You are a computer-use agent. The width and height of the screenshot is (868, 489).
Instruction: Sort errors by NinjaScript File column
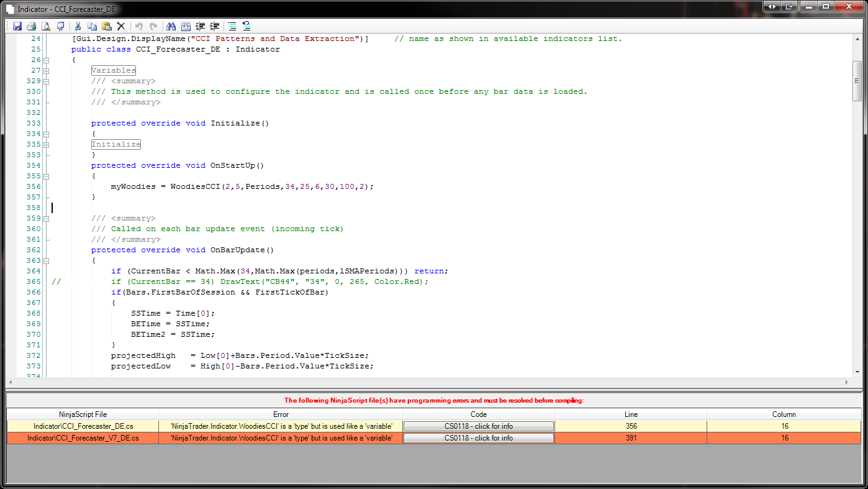(83, 414)
